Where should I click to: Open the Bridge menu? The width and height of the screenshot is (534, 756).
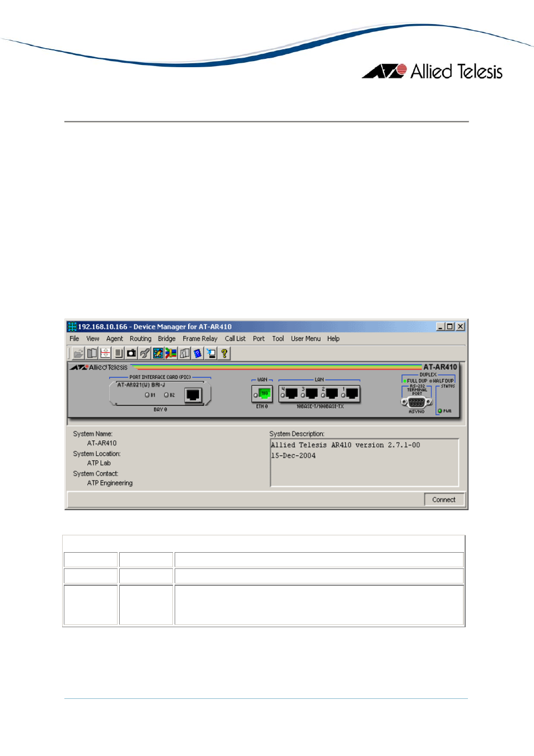pos(167,339)
